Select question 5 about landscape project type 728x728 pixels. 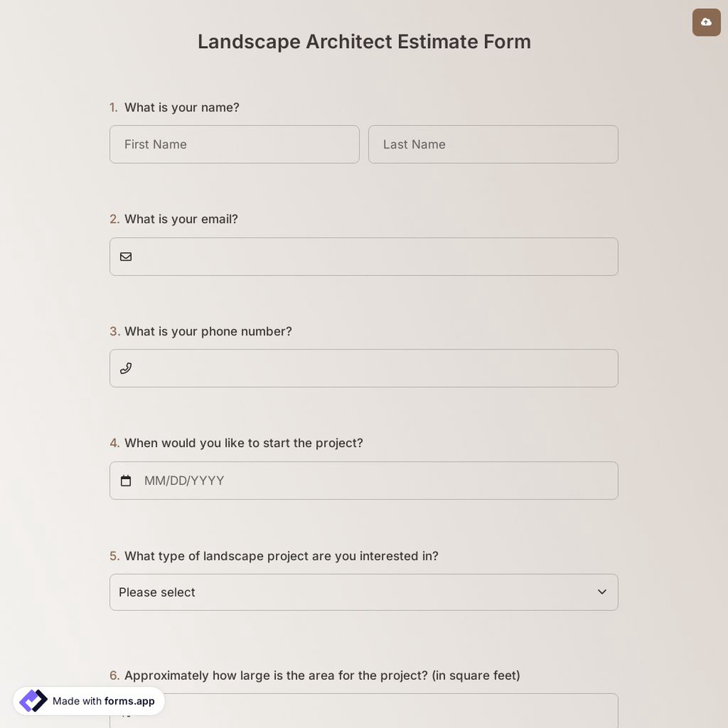[281, 555]
